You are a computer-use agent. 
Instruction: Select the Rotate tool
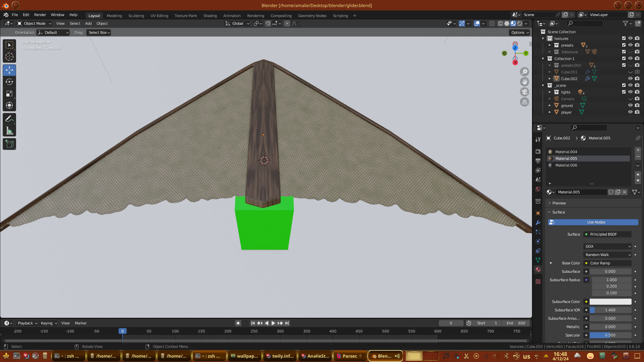tap(9, 82)
